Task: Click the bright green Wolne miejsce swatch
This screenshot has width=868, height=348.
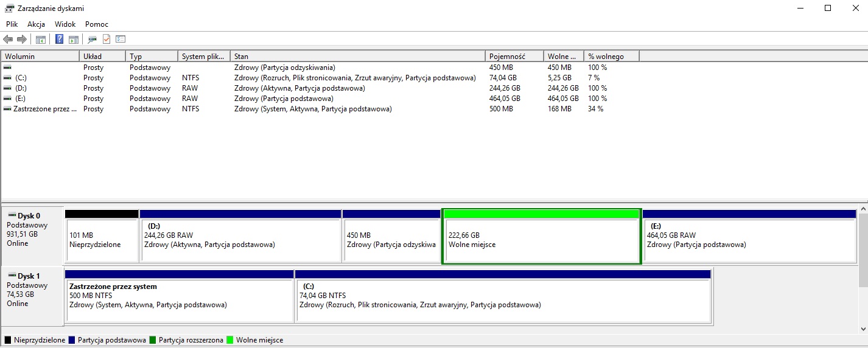Action: coord(230,340)
